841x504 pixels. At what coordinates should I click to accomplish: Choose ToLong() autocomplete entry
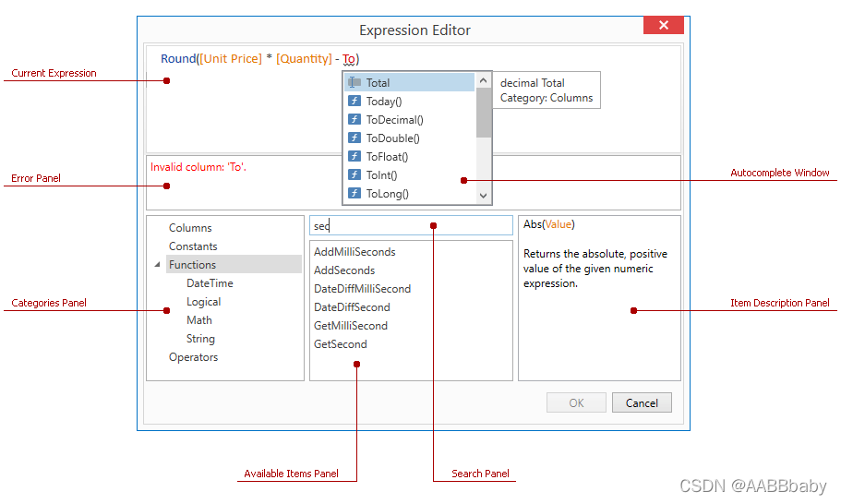409,194
